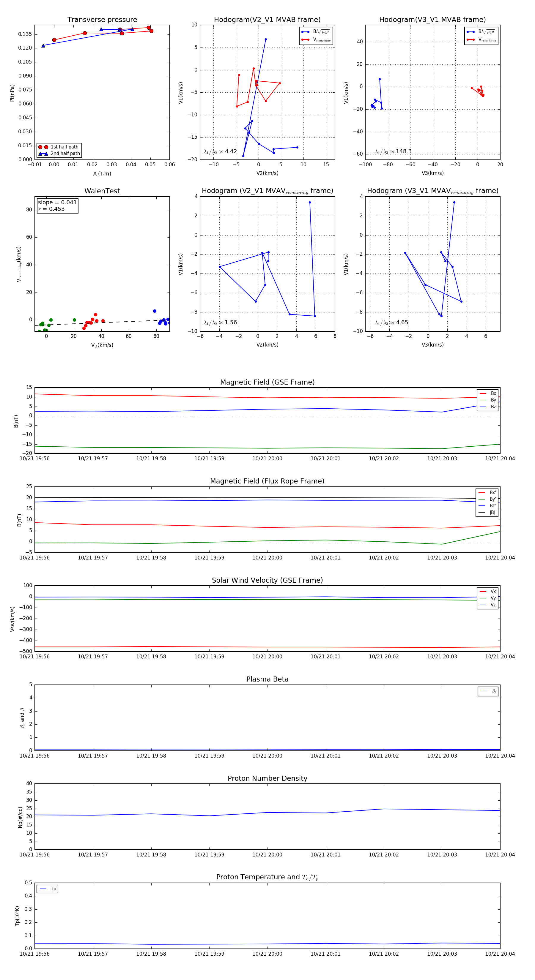Click the βp legend entry in Plasma Beta plot
Image resolution: width=535 pixels, height=980 pixels.
(x=488, y=691)
